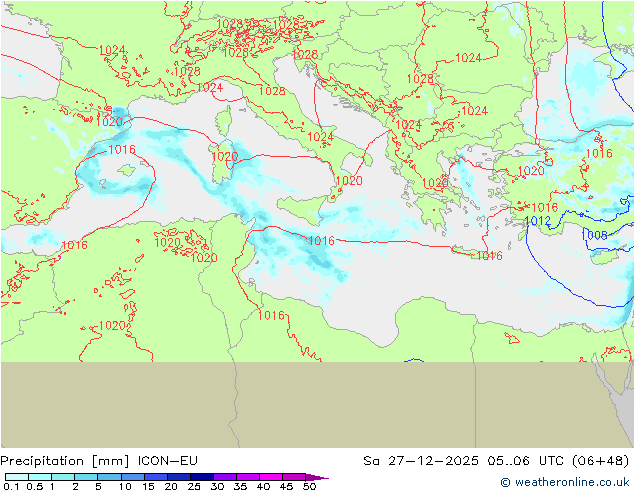The width and height of the screenshot is (634, 490).
Task: Click the legend value label '45'
Action: (286, 486)
